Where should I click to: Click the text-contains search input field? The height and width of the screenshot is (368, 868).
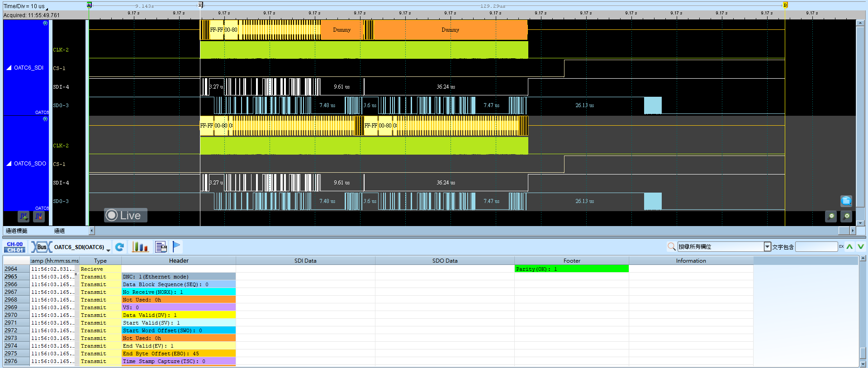(816, 246)
